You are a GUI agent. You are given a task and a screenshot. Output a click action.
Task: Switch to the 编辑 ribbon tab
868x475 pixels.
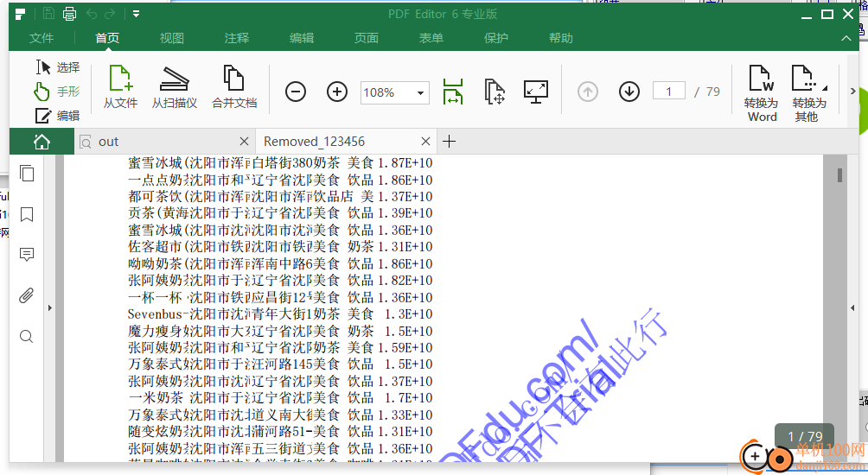click(302, 38)
